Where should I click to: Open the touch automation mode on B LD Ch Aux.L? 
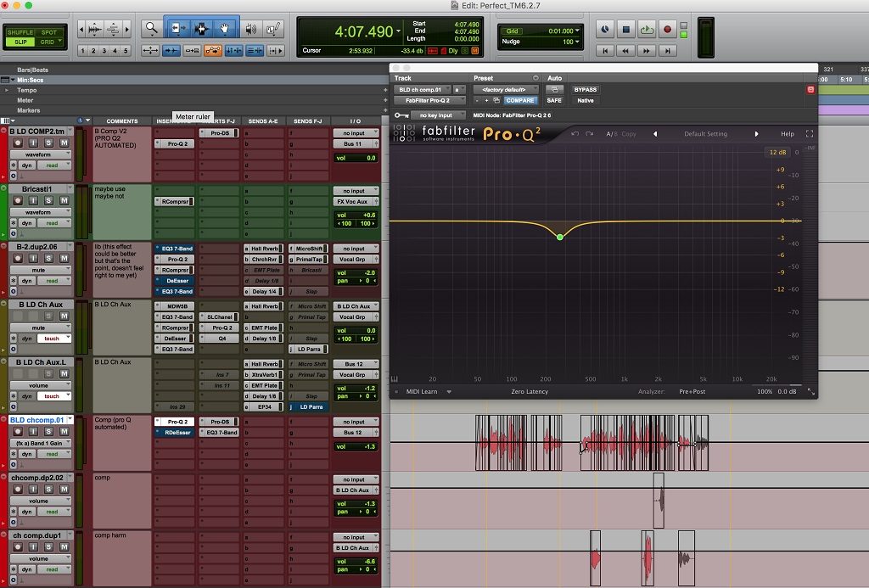click(x=54, y=395)
